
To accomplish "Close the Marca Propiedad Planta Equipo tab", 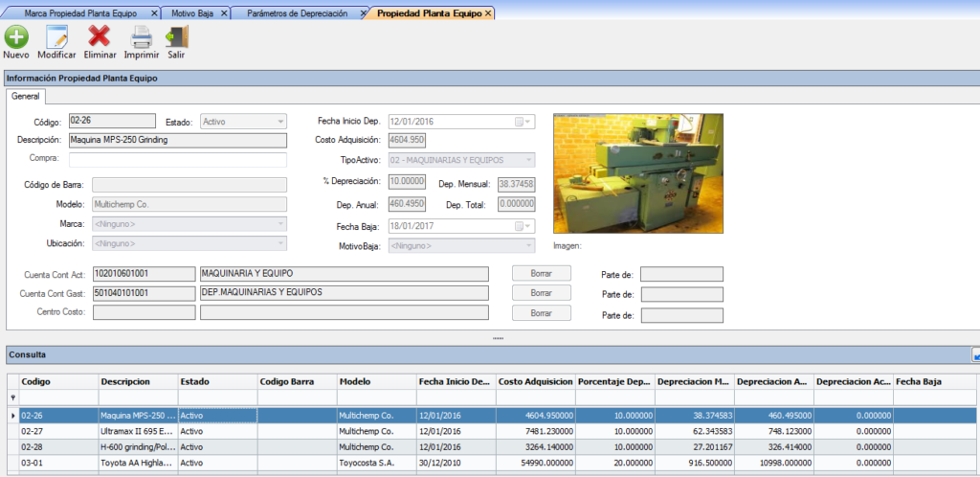I will [154, 13].
